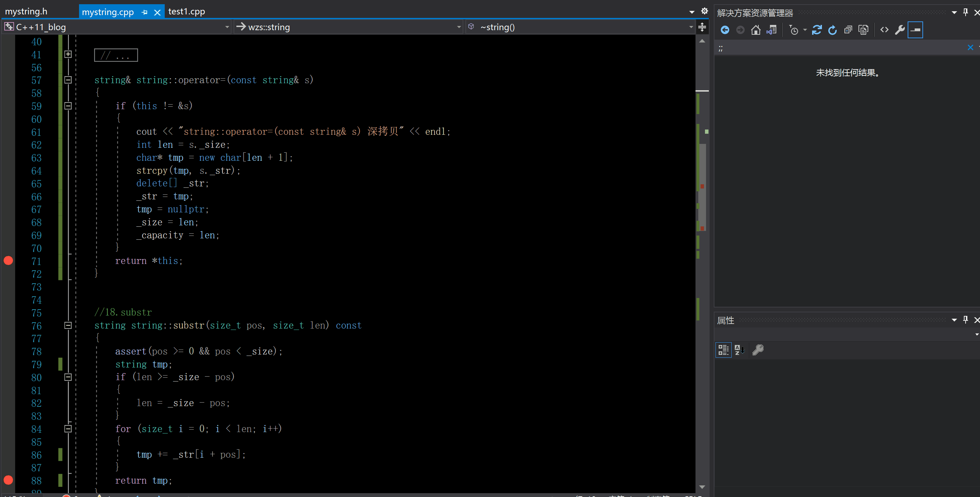Toggle the breakpoint on line 71
Image resolution: width=980 pixels, height=497 pixels.
pos(8,261)
